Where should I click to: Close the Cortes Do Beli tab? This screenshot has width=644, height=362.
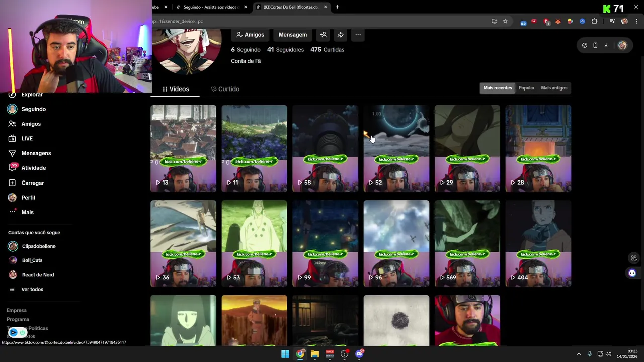pyautogui.click(x=325, y=7)
